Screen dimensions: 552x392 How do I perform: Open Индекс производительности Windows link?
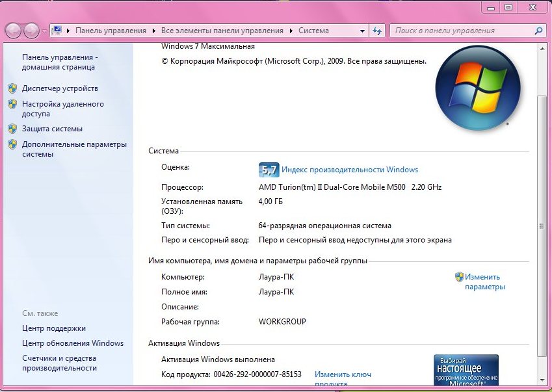pos(350,170)
